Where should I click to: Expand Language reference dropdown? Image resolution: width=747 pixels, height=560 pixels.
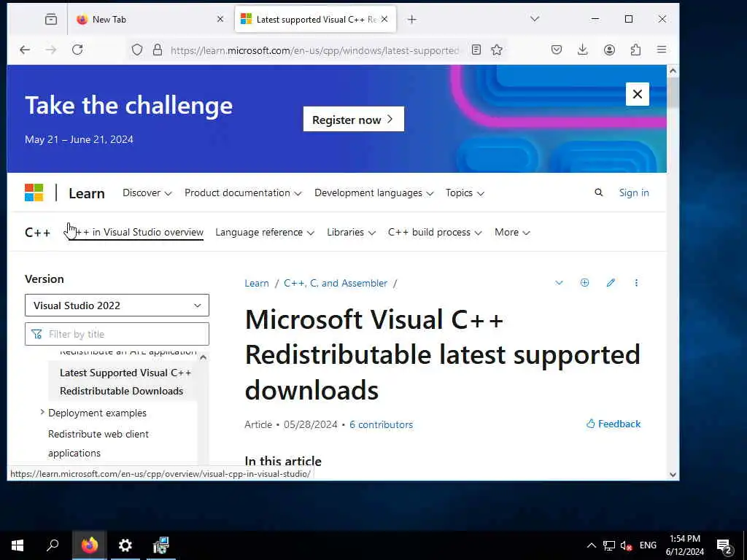(x=265, y=233)
